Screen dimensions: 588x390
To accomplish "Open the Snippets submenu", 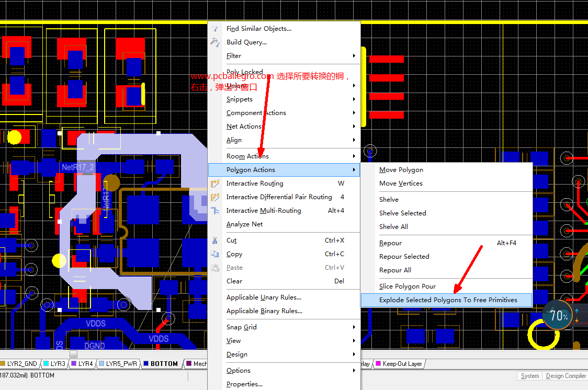I will point(284,99).
